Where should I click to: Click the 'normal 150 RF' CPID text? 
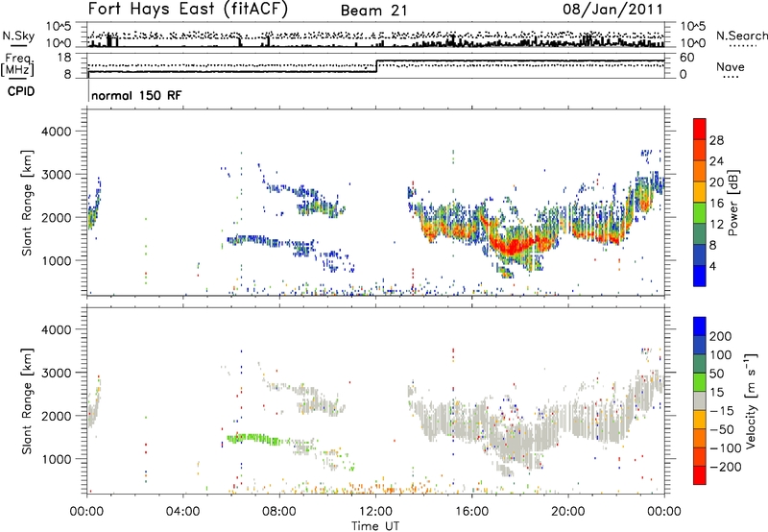pyautogui.click(x=136, y=95)
